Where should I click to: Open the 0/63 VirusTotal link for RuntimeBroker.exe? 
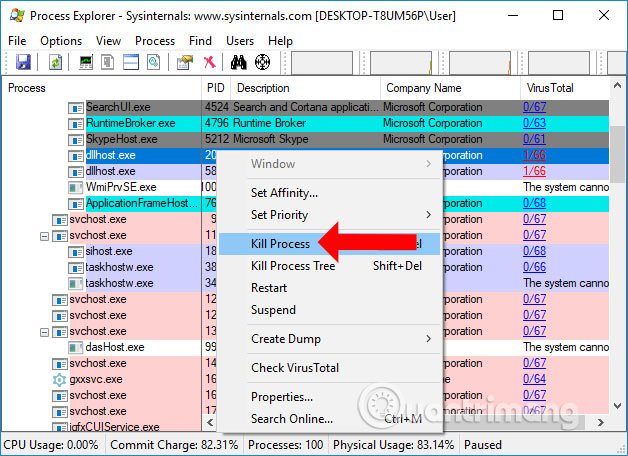[534, 123]
